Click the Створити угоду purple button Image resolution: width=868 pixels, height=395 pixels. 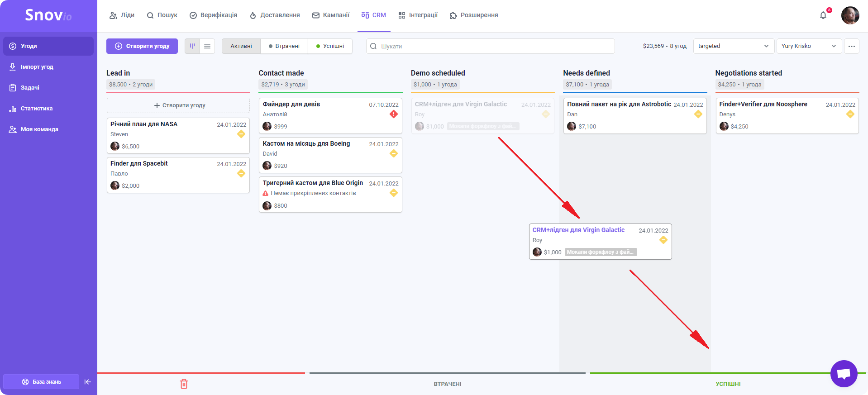[142, 46]
